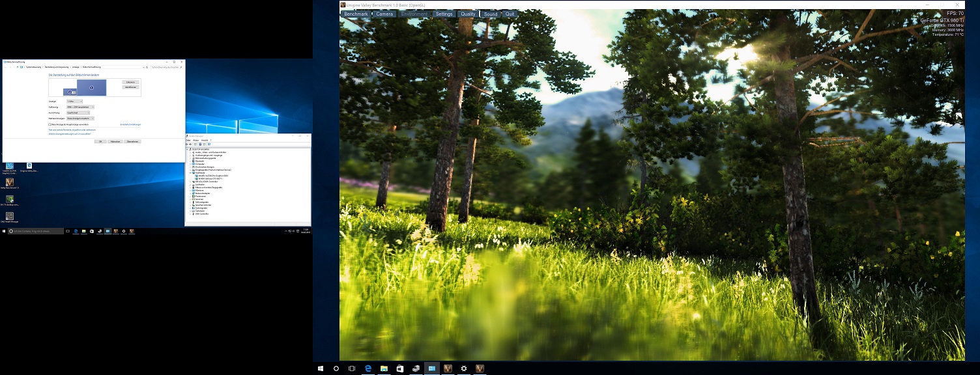The height and width of the screenshot is (375, 980).
Task: Open Cortana search circle on right taskbar
Action: coord(336,368)
